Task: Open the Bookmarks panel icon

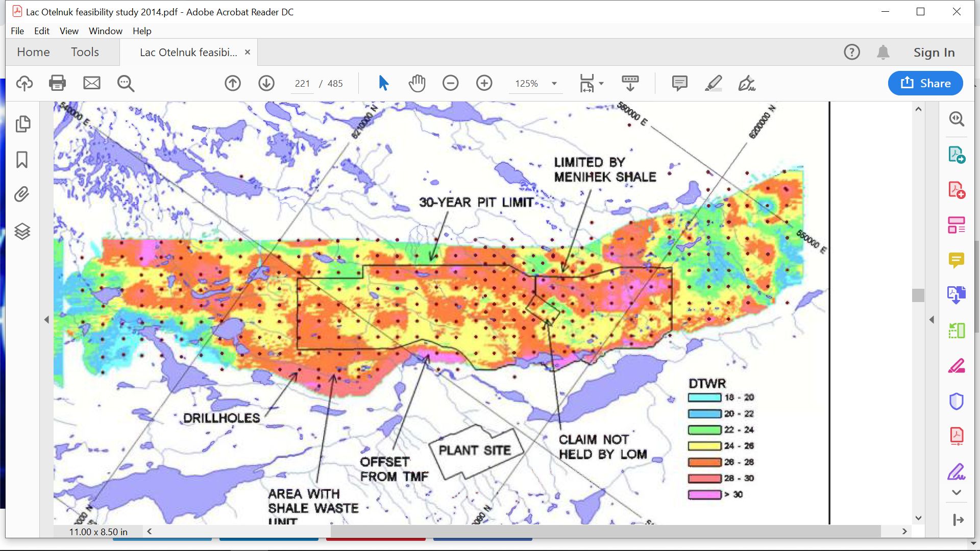Action: (x=22, y=160)
